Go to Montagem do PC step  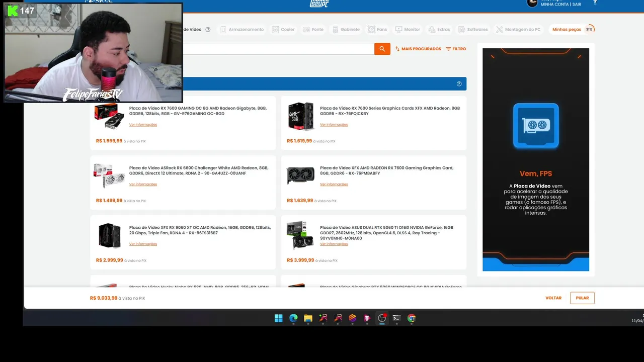pyautogui.click(x=518, y=30)
